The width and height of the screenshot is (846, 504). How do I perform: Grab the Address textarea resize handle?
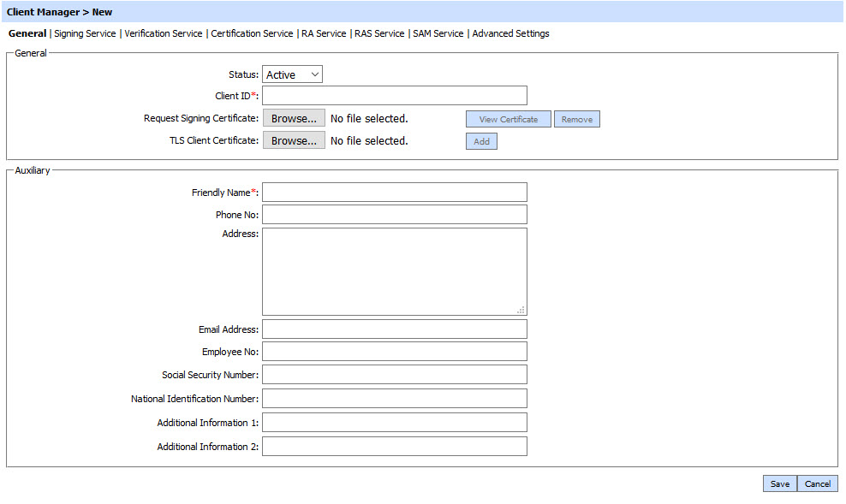click(x=521, y=311)
